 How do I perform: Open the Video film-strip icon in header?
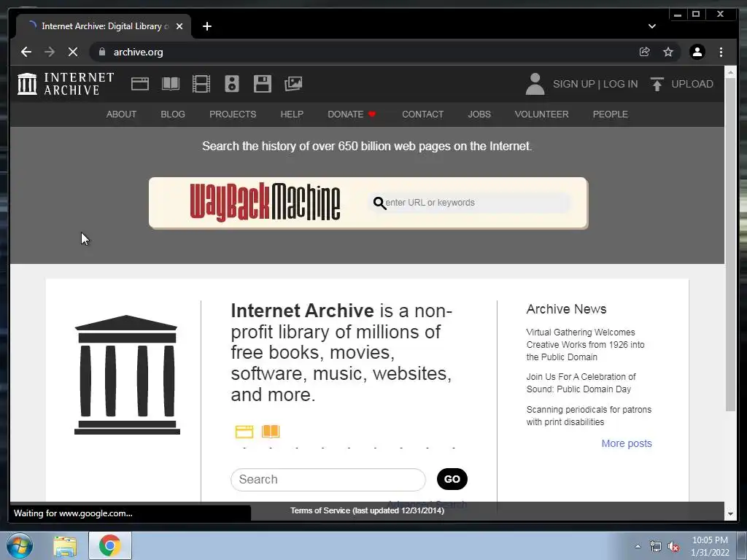point(201,84)
